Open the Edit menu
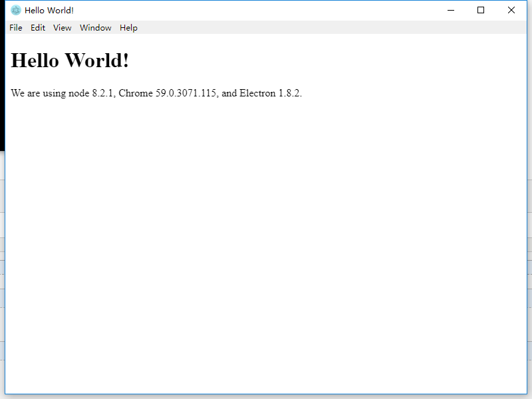 click(38, 28)
